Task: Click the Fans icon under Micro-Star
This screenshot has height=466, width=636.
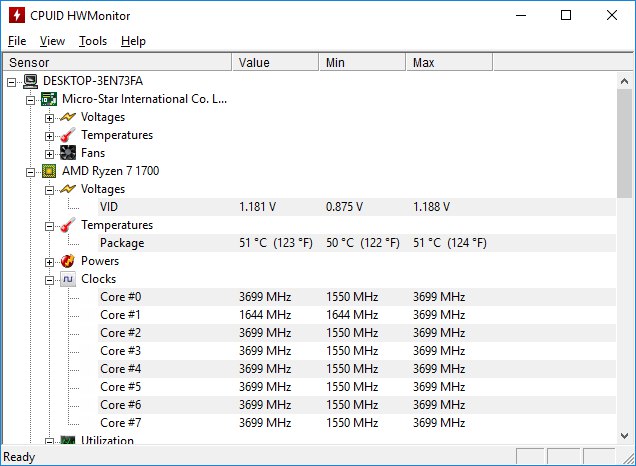Action: [x=68, y=153]
